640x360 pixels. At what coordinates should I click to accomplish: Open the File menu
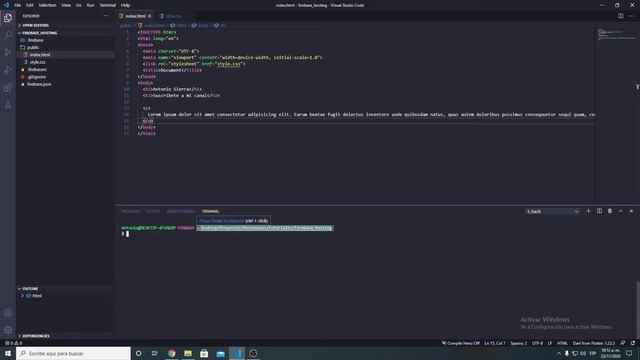click(x=18, y=5)
